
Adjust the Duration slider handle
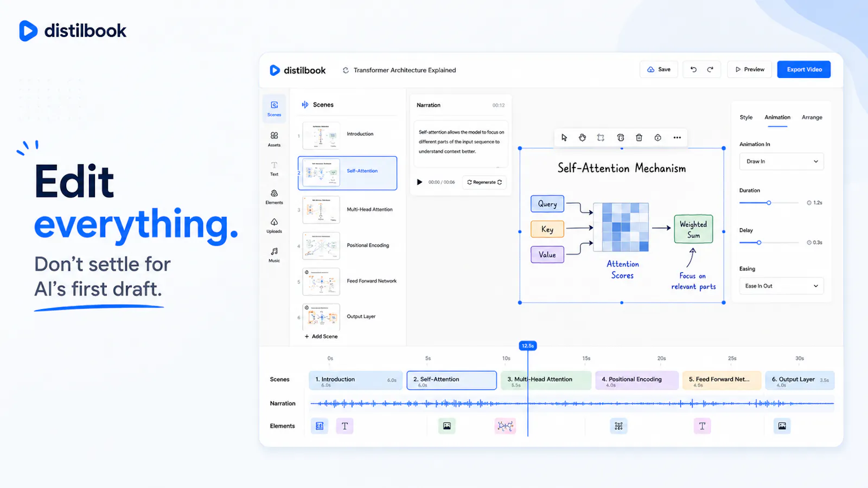(769, 203)
